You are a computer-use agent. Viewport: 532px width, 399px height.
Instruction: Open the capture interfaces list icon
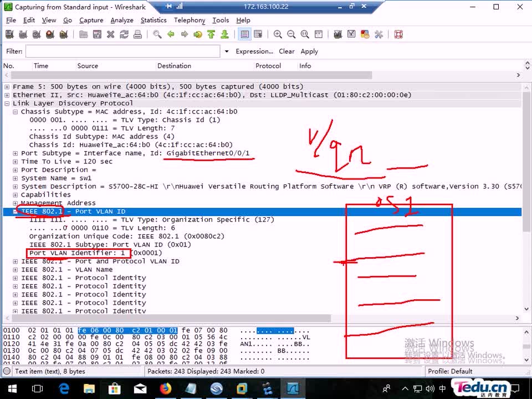tap(9, 34)
